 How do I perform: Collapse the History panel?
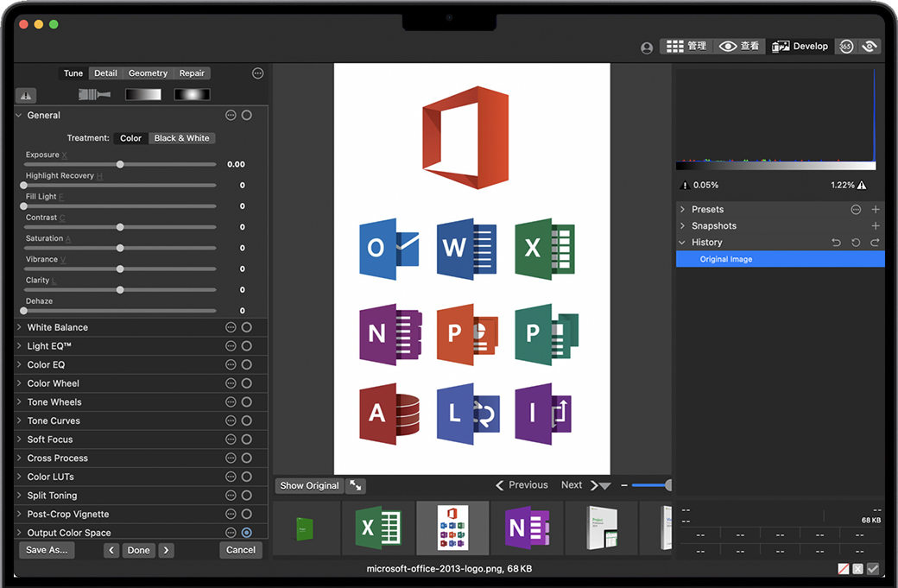click(682, 243)
